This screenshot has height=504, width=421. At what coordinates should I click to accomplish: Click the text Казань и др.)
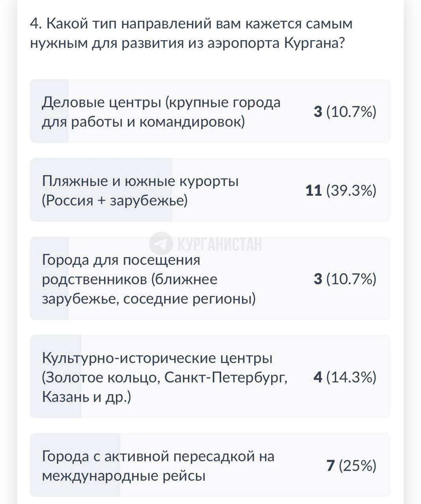tap(86, 397)
